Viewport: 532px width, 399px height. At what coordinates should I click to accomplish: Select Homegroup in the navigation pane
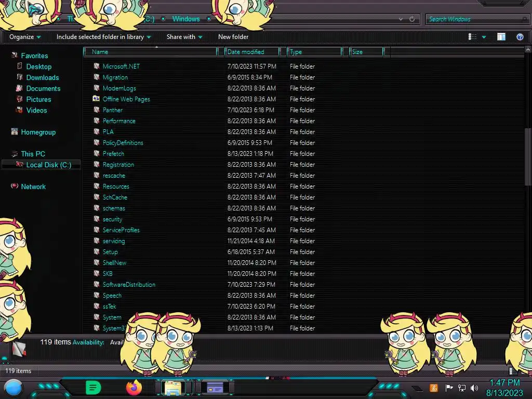[x=38, y=132]
